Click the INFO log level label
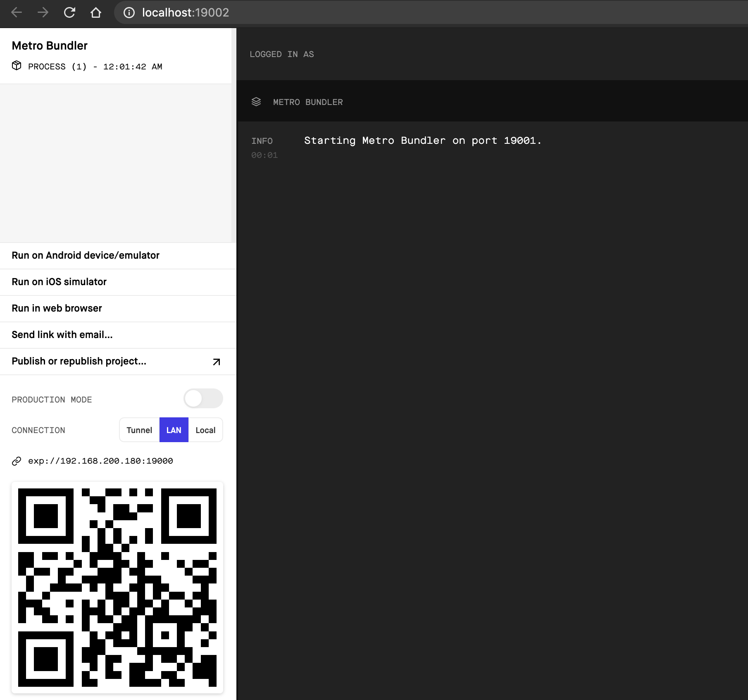The image size is (748, 700). coord(262,141)
